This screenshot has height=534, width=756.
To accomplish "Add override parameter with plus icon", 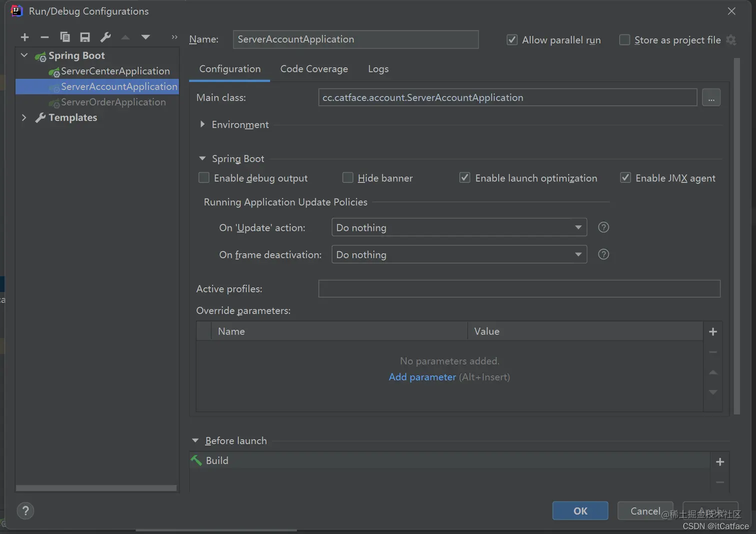I will (x=713, y=331).
